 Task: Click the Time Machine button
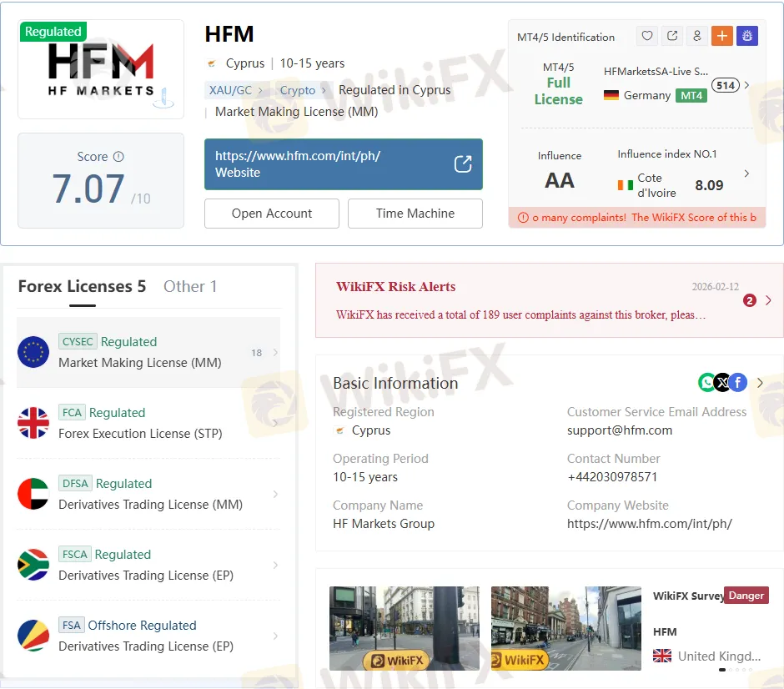pyautogui.click(x=415, y=214)
